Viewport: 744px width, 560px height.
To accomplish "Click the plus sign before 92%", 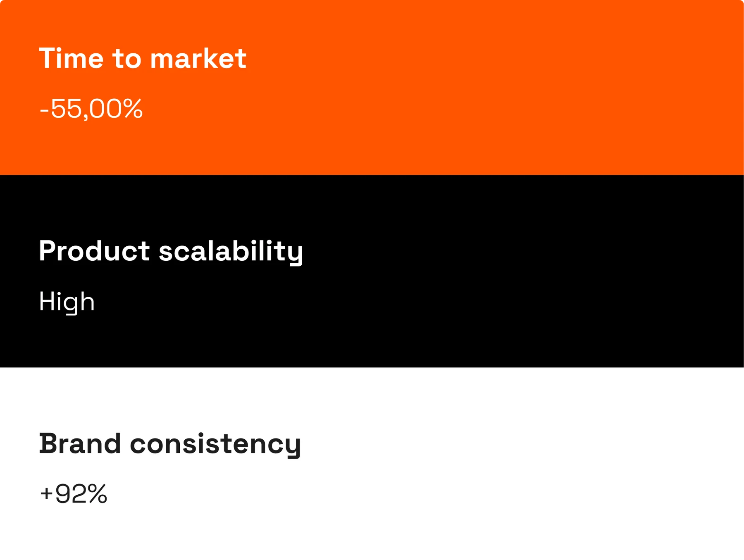I will tap(46, 493).
